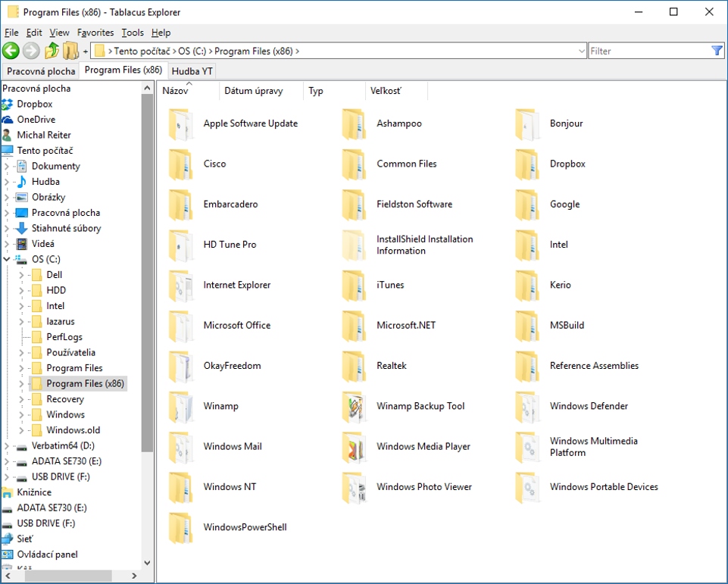Click the plus button to add a tab
This screenshot has height=584, width=728.
(86, 52)
